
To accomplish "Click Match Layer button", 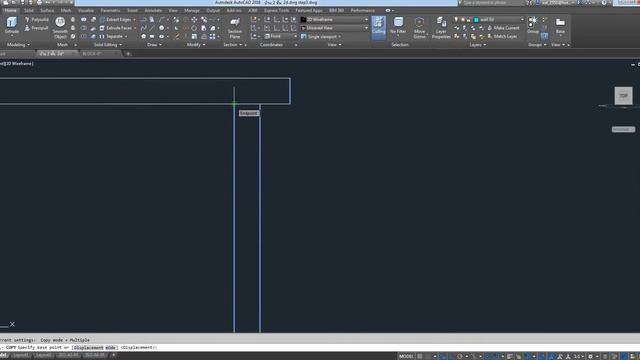I will (502, 37).
